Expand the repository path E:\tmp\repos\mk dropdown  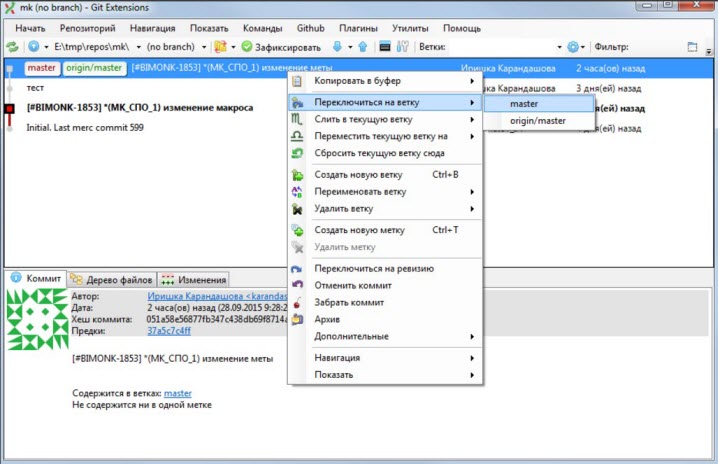click(x=88, y=47)
